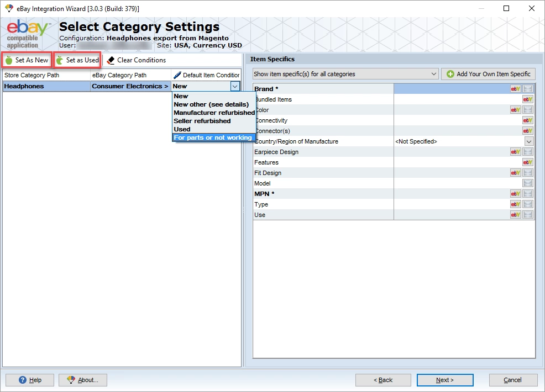Image resolution: width=545 pixels, height=392 pixels.
Task: Select the Fit Design specific label
Action: tap(268, 173)
